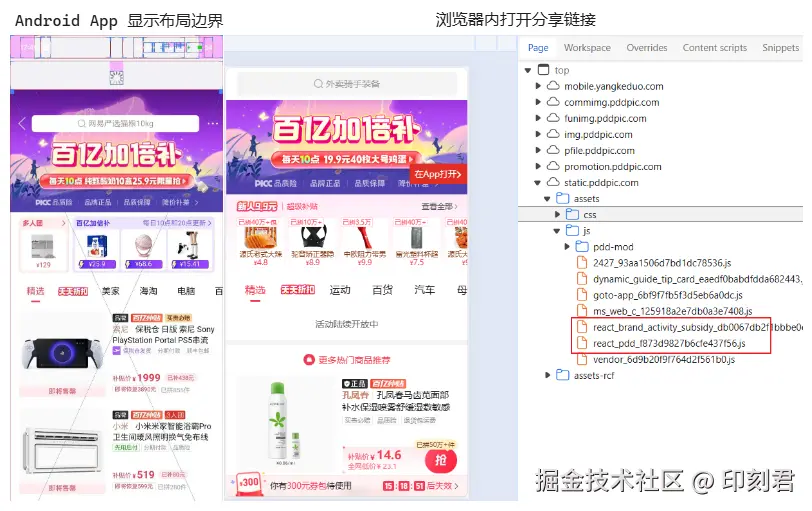
Task: Open react_brand_activity_subsidy js file
Action: point(698,327)
